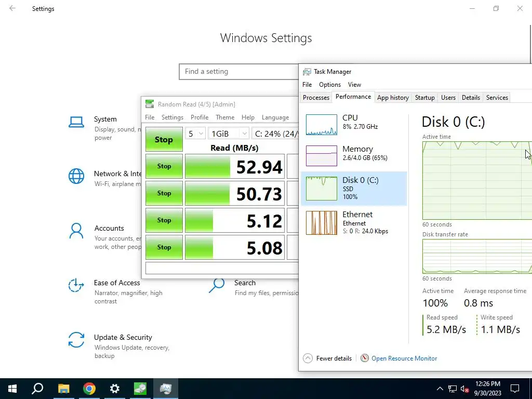Click the large top Stop button
Image resolution: width=532 pixels, height=399 pixels.
[x=164, y=139]
